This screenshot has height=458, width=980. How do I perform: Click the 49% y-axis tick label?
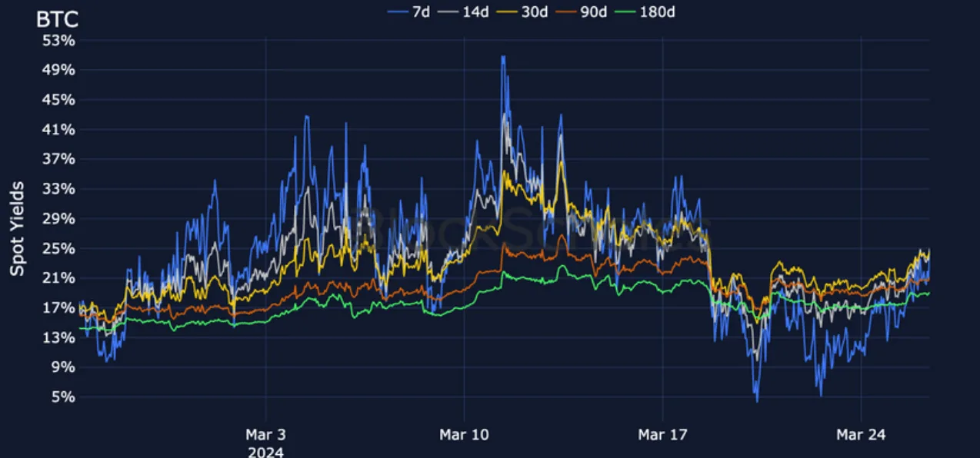point(59,70)
